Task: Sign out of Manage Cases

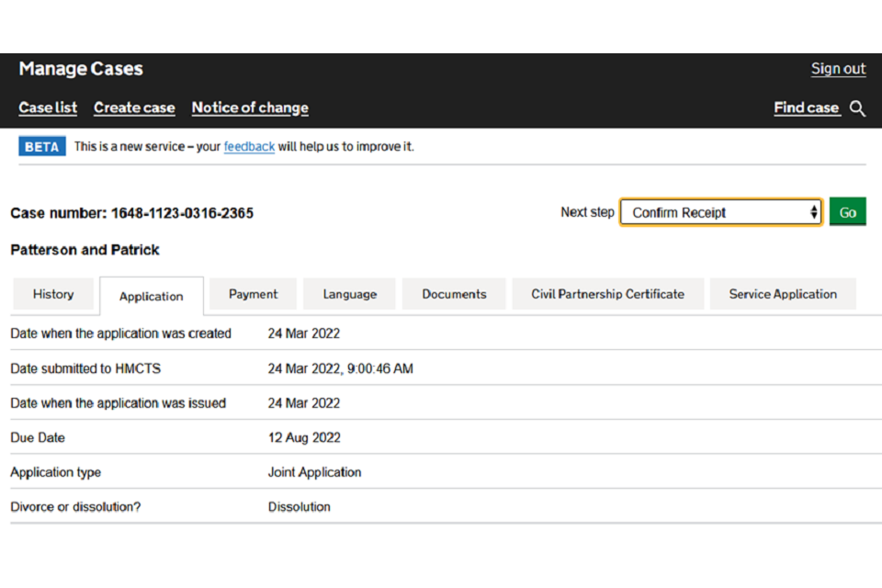Action: tap(838, 69)
